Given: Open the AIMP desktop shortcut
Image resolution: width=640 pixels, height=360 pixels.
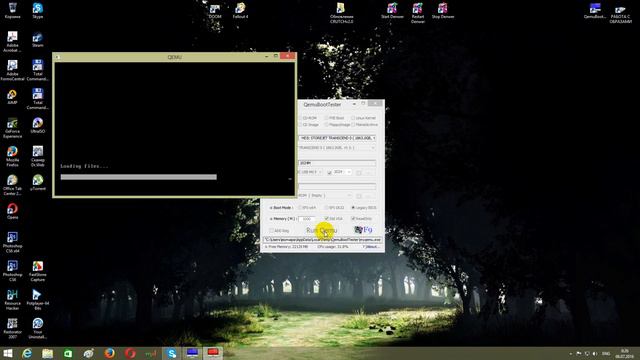Looking at the screenshot, I should pyautogui.click(x=12, y=97).
